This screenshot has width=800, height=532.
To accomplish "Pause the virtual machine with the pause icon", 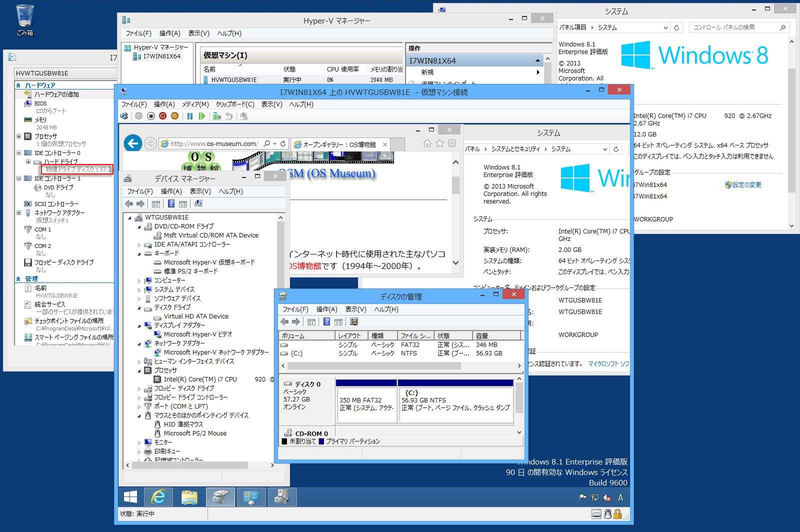I will (190, 116).
